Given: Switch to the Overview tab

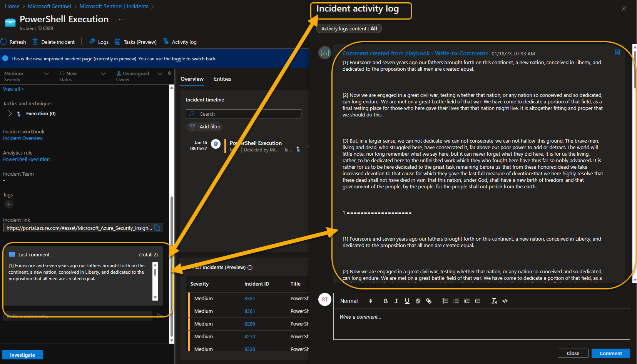Looking at the screenshot, I should pyautogui.click(x=192, y=79).
